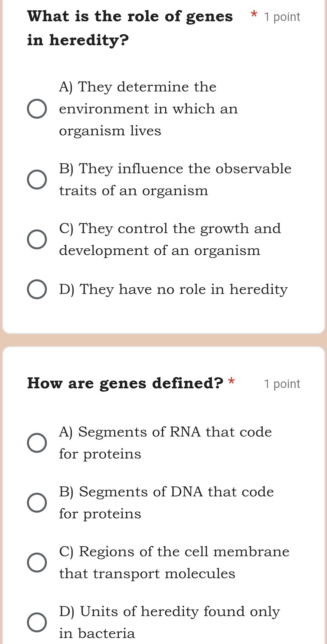Image resolution: width=327 pixels, height=644 pixels.
Task: Pick option D about heredity units in bacteria
Action: 37,622
